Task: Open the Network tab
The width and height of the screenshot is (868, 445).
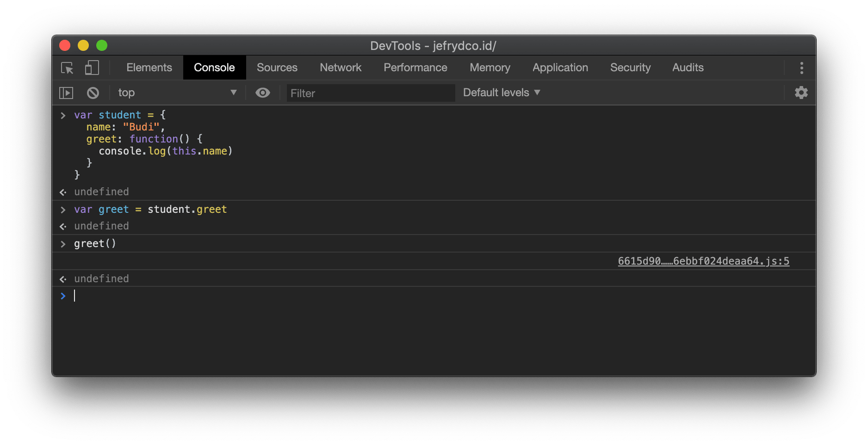Action: [341, 68]
